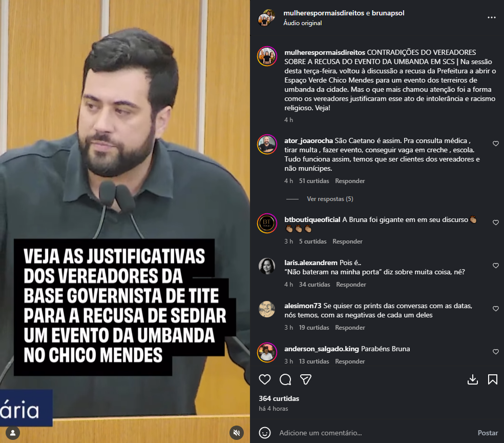The image size is (504, 443).
Task: Share post via paper plane icon
Action: click(306, 379)
